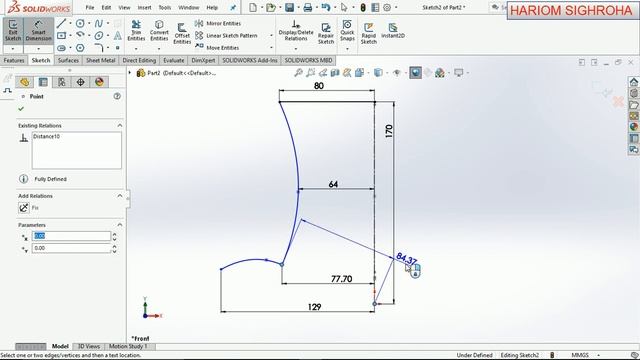Click the New document icon

pyautogui.click(x=253, y=7)
